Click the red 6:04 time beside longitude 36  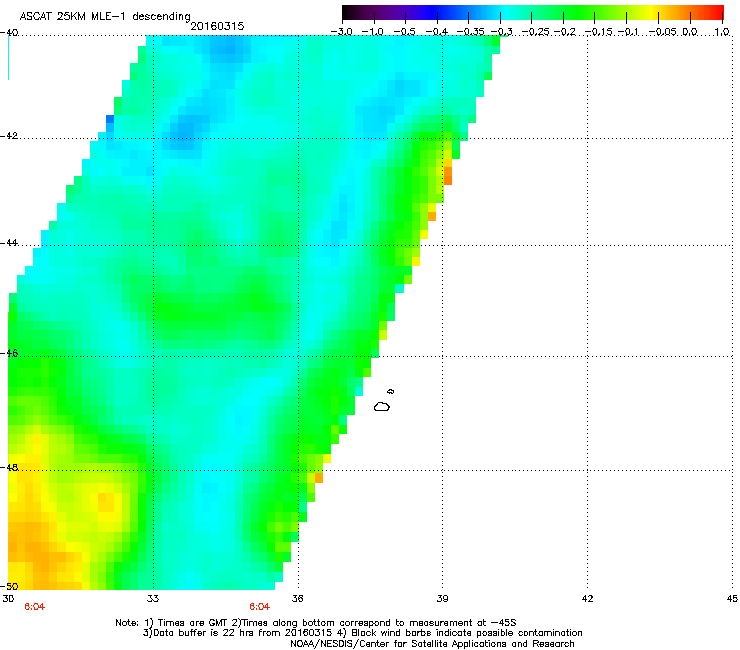point(260,607)
